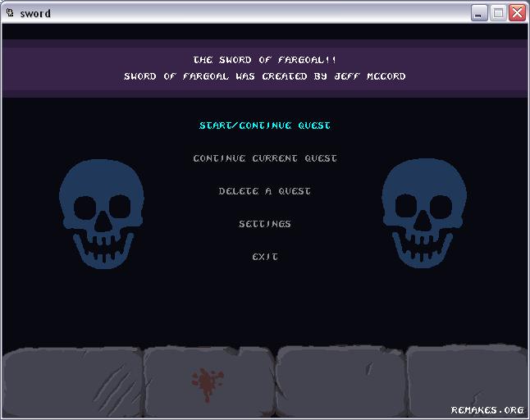Maximize the sword window

tap(498, 13)
